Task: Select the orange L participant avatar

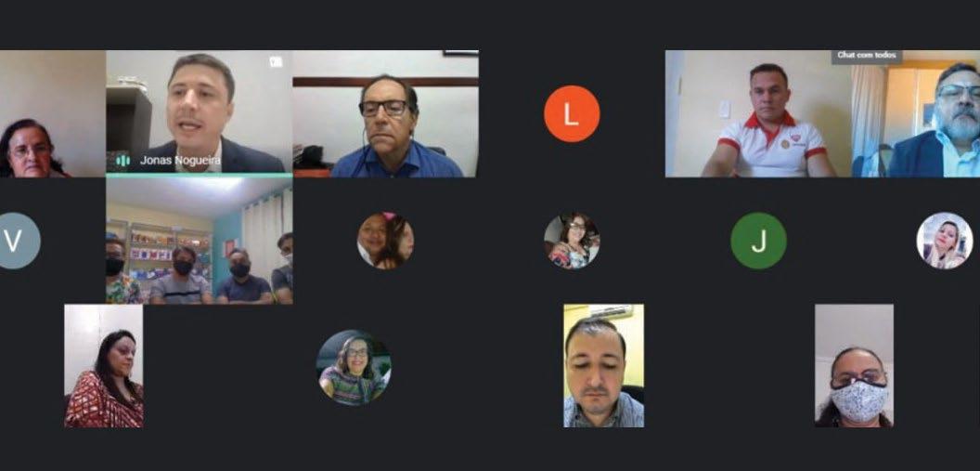Action: click(x=572, y=114)
